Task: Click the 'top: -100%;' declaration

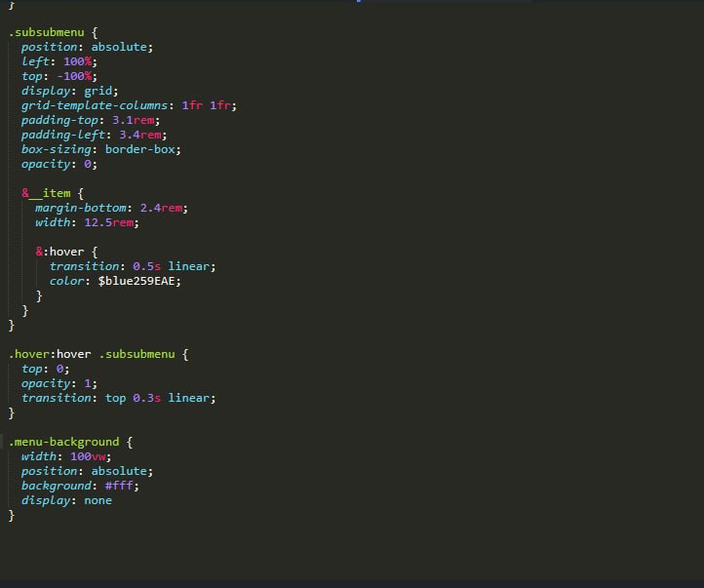Action: tap(59, 76)
